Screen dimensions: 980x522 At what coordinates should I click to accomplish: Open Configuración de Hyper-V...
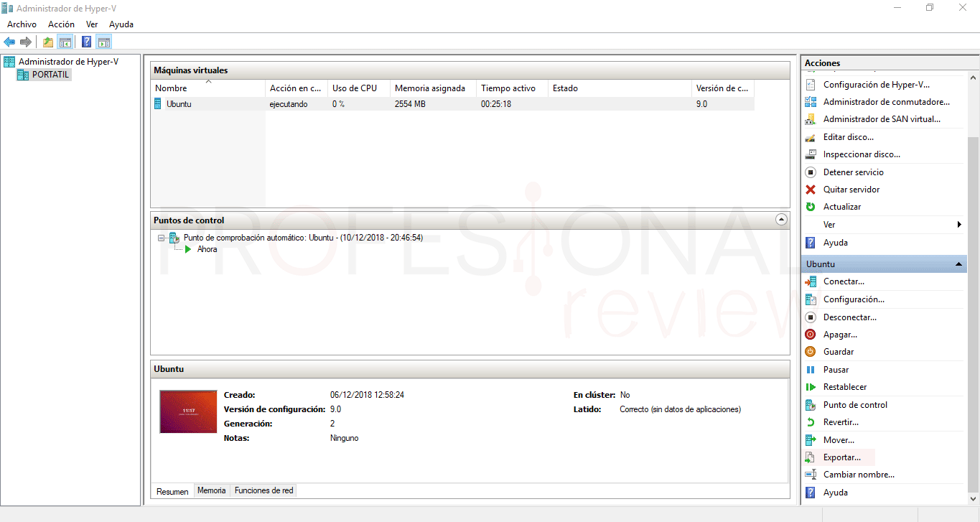876,85
